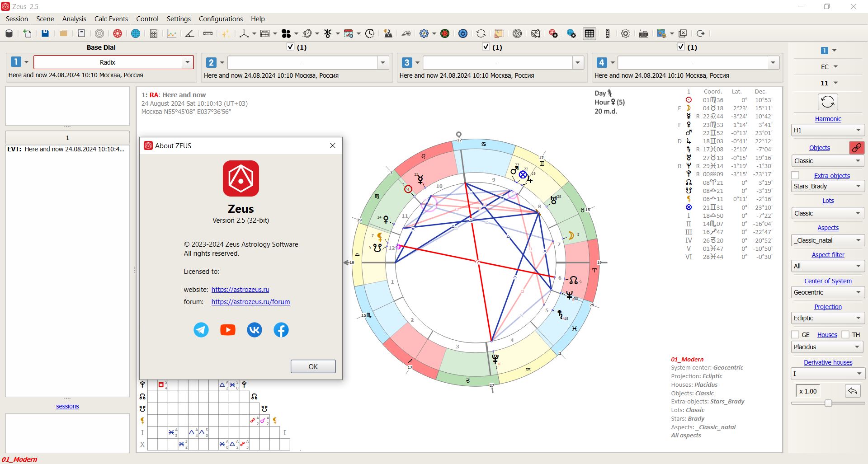Toggle the TH checkbox

(x=845, y=334)
